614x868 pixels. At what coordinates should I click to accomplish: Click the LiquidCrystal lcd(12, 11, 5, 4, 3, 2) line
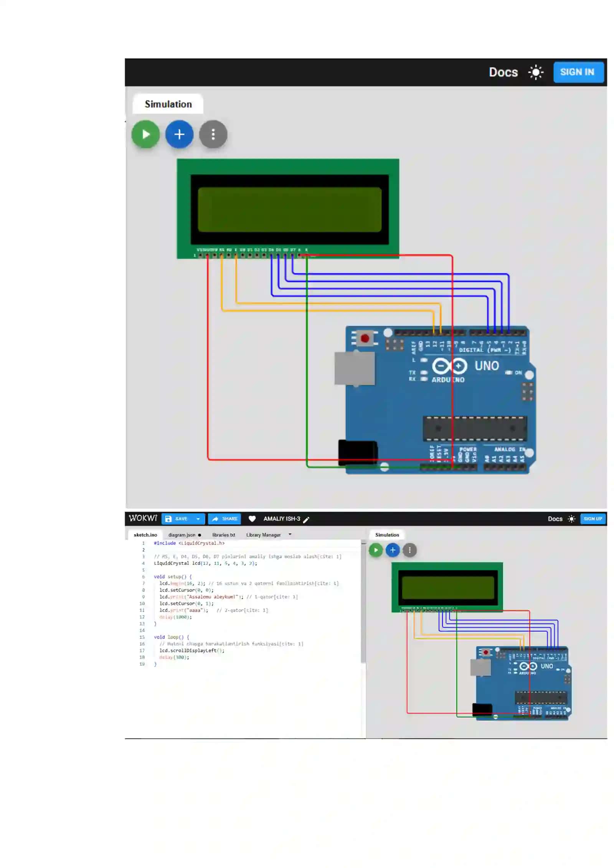(x=205, y=563)
